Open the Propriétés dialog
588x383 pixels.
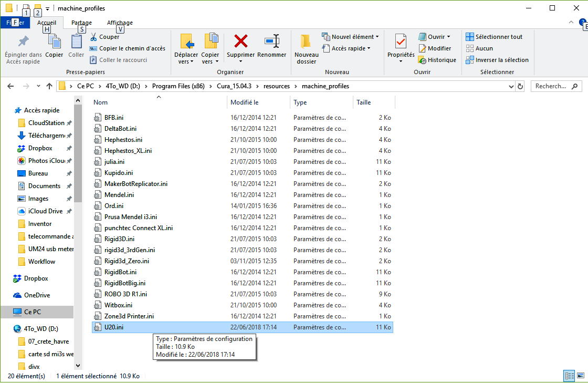(401, 48)
